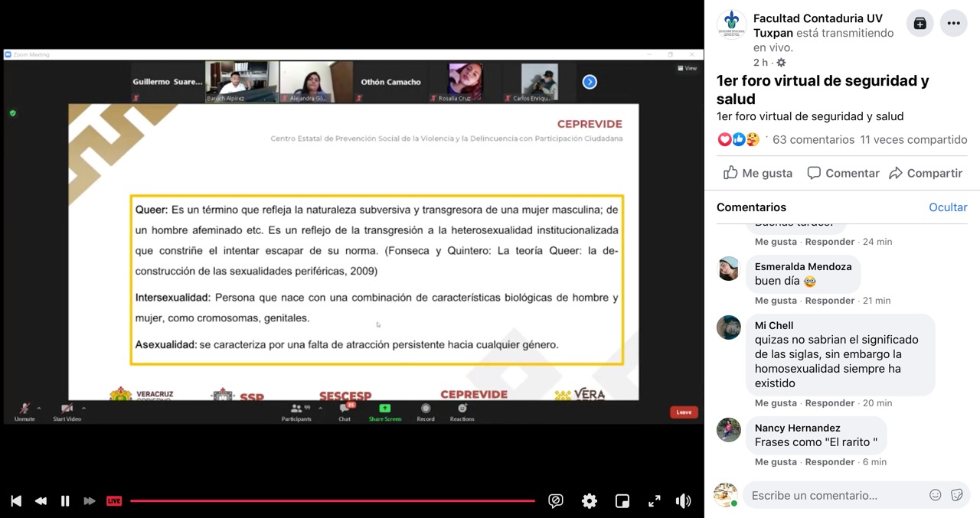
Task: Reply to Nancy Hernandez's comment
Action: point(829,462)
